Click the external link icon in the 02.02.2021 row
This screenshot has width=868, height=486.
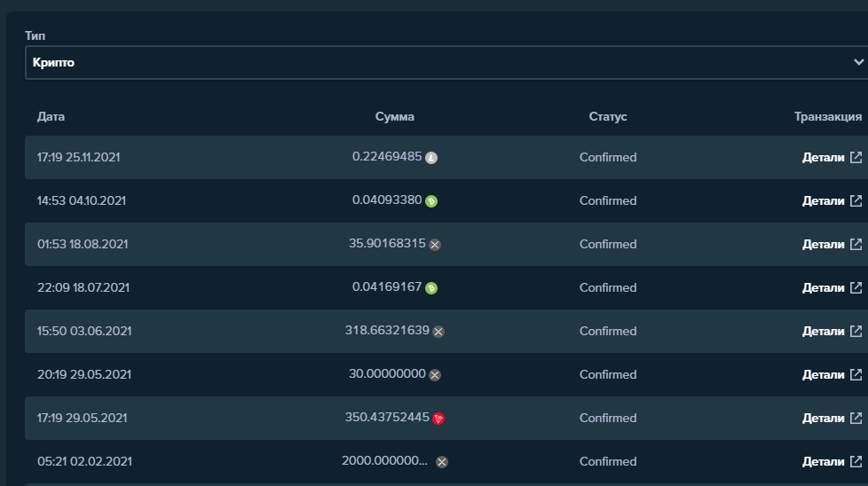856,461
